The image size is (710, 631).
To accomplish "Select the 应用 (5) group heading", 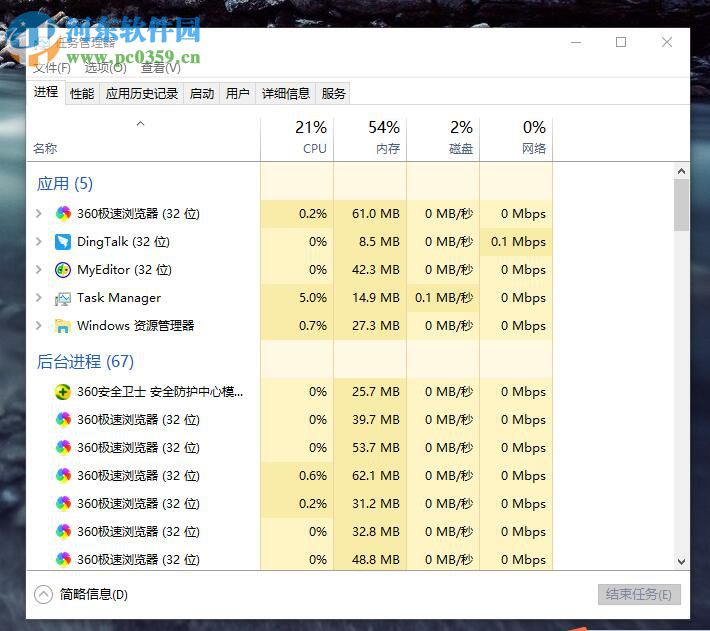I will click(x=65, y=184).
